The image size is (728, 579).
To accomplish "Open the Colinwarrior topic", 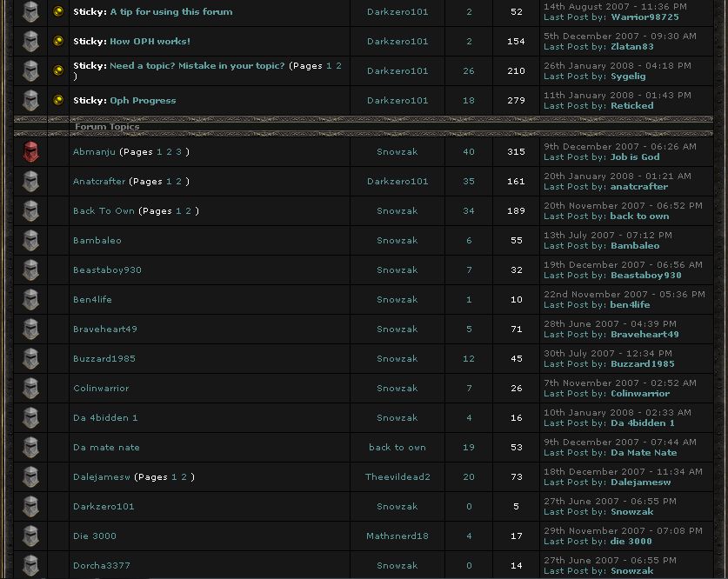I will coord(101,388).
